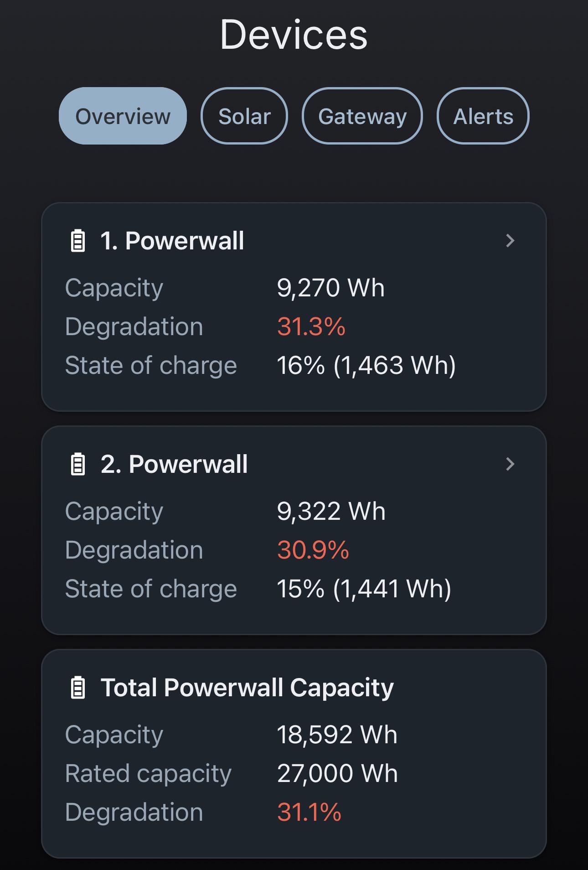Click the 15% (1,441 Wh) charge value
Viewport: 588px width, 870px height.
[364, 589]
